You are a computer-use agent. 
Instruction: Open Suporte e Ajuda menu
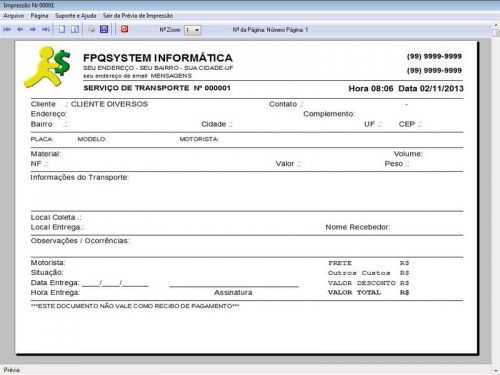click(76, 16)
